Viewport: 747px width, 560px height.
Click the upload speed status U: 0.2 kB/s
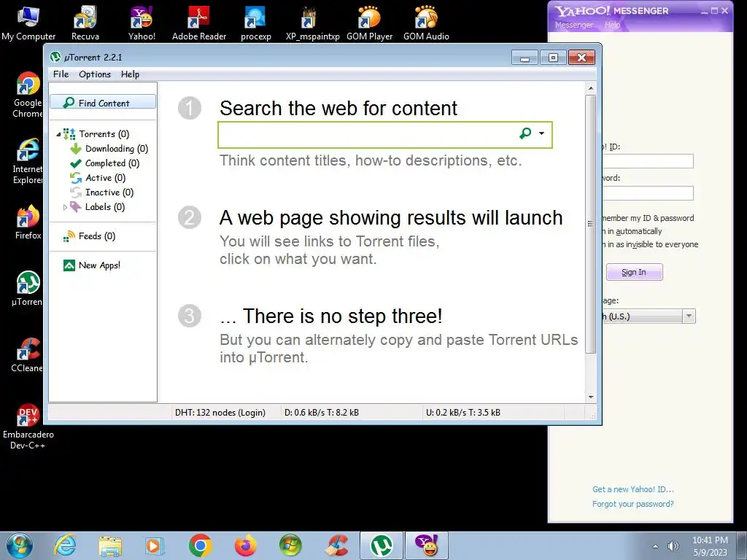pos(463,413)
